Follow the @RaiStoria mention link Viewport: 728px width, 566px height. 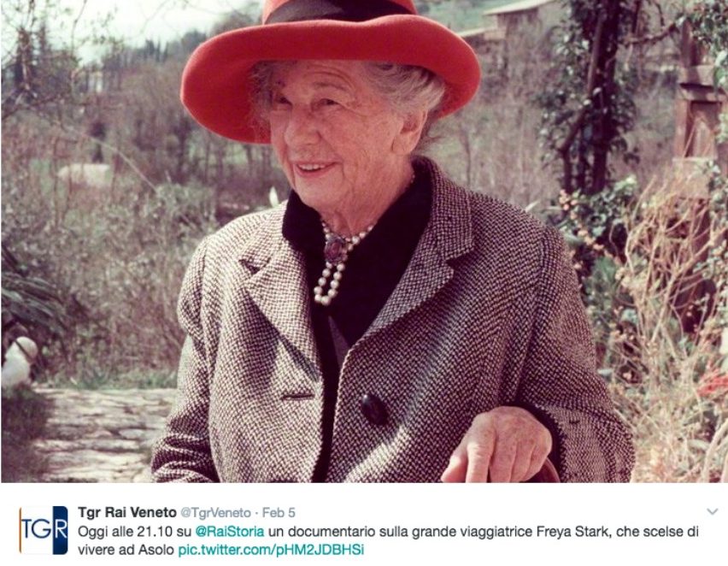[x=229, y=531]
